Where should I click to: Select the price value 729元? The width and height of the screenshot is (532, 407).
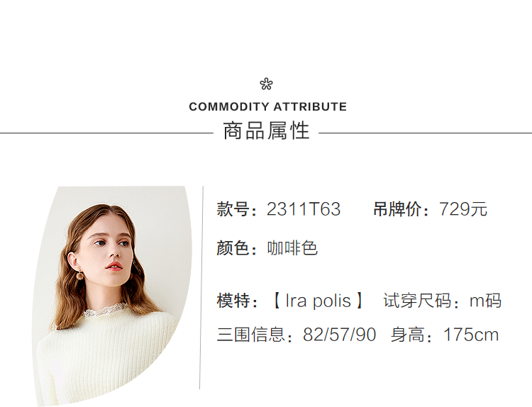tap(463, 210)
